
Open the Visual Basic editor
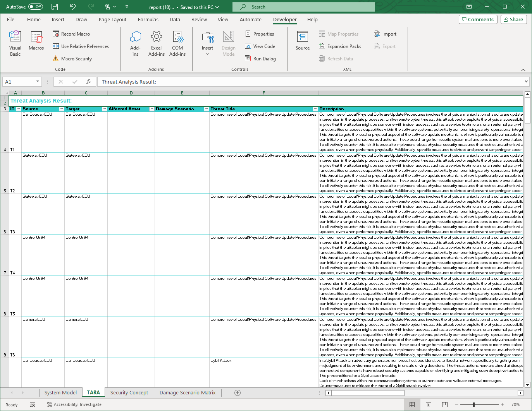click(15, 43)
